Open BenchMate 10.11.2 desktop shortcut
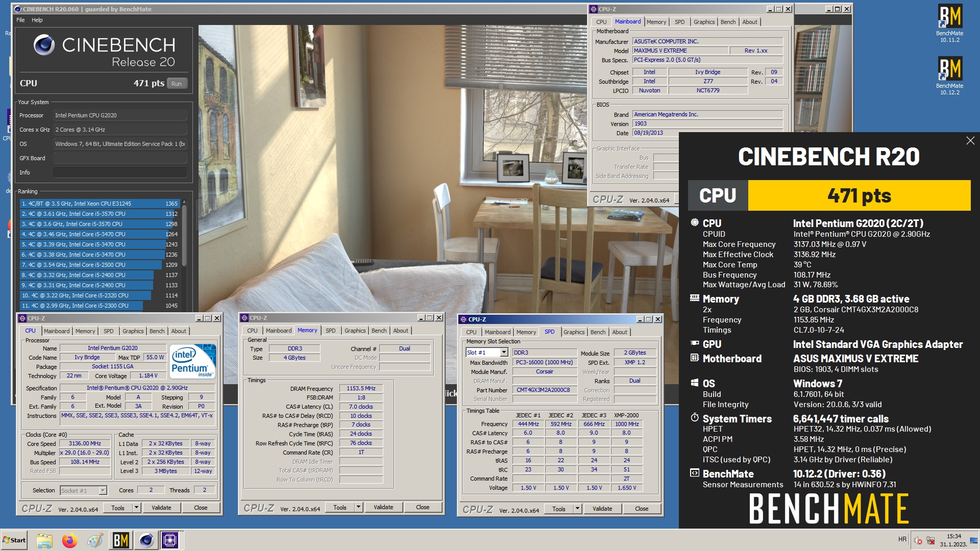 point(949,23)
